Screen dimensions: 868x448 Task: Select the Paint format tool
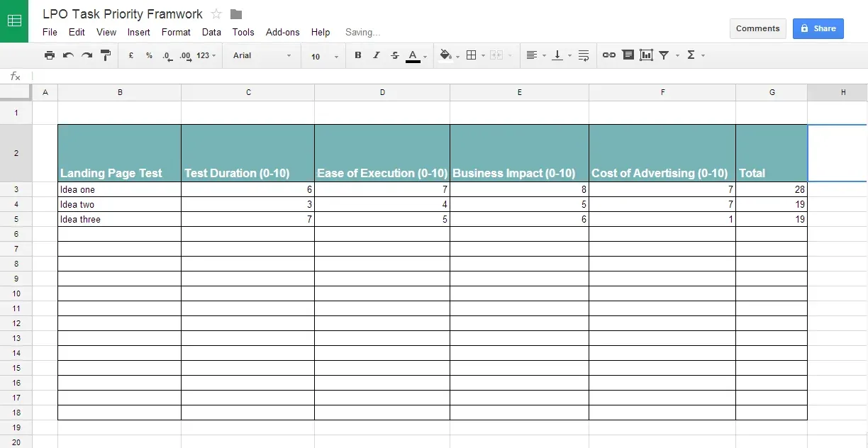pyautogui.click(x=106, y=55)
